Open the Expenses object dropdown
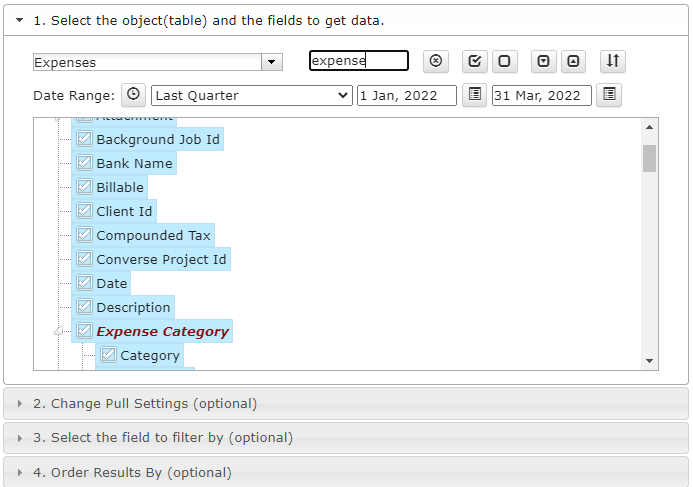This screenshot has height=487, width=693. point(272,62)
